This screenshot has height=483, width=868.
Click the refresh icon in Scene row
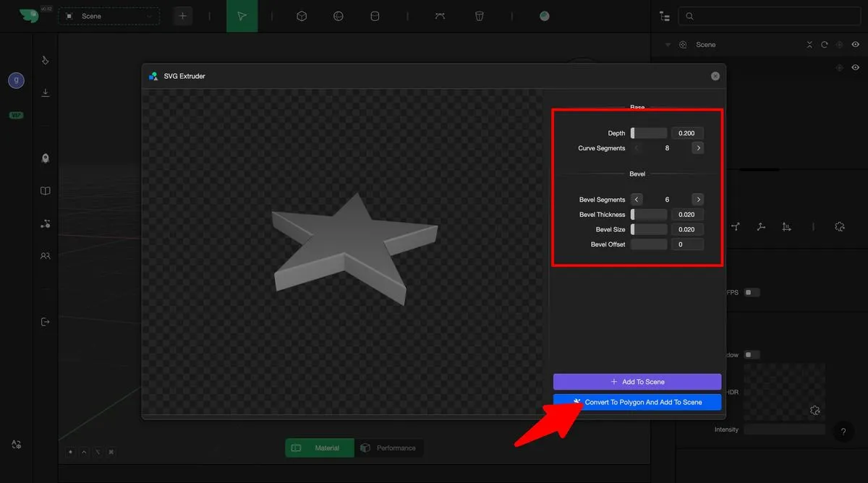point(824,45)
